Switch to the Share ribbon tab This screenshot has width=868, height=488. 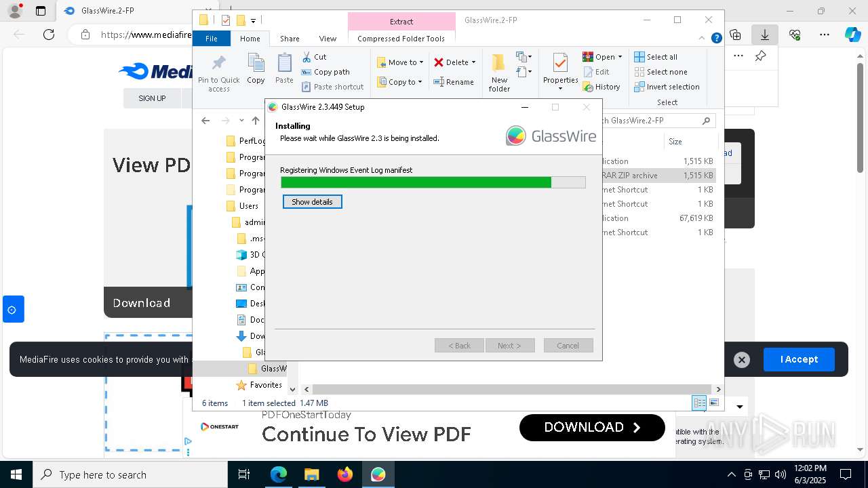click(290, 39)
